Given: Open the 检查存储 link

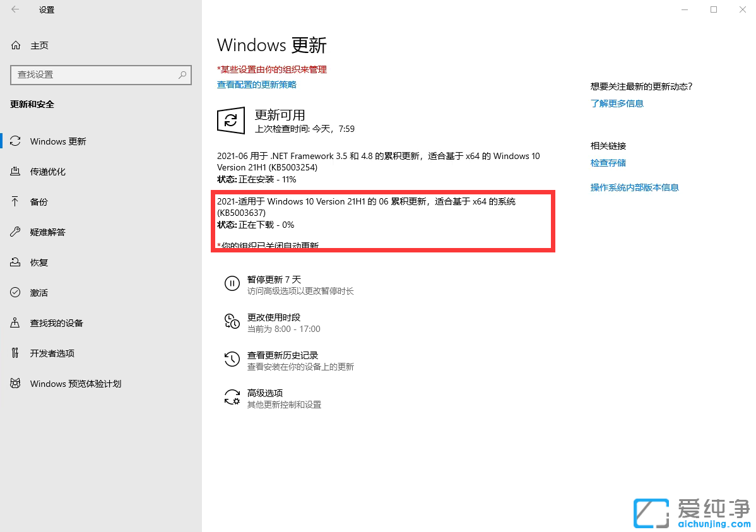Looking at the screenshot, I should [608, 163].
